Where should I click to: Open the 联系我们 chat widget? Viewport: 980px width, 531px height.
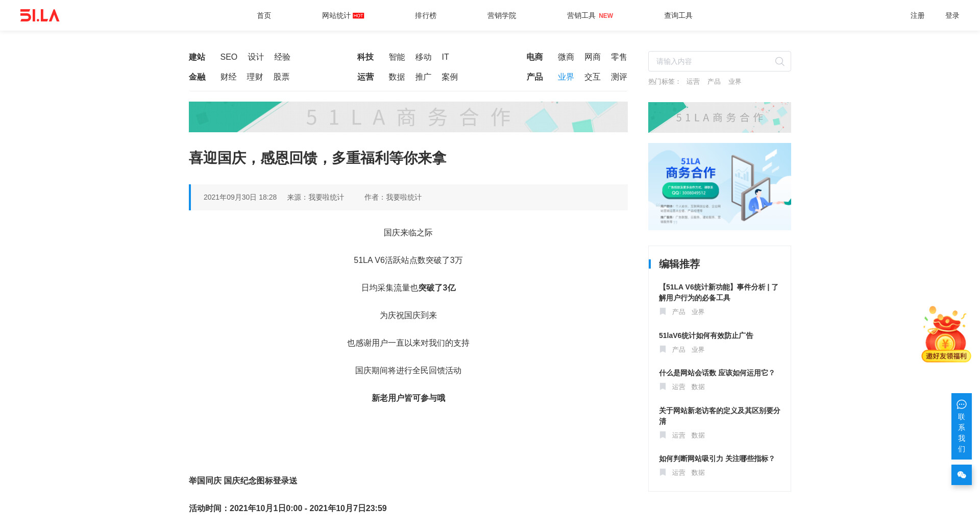pos(961,426)
